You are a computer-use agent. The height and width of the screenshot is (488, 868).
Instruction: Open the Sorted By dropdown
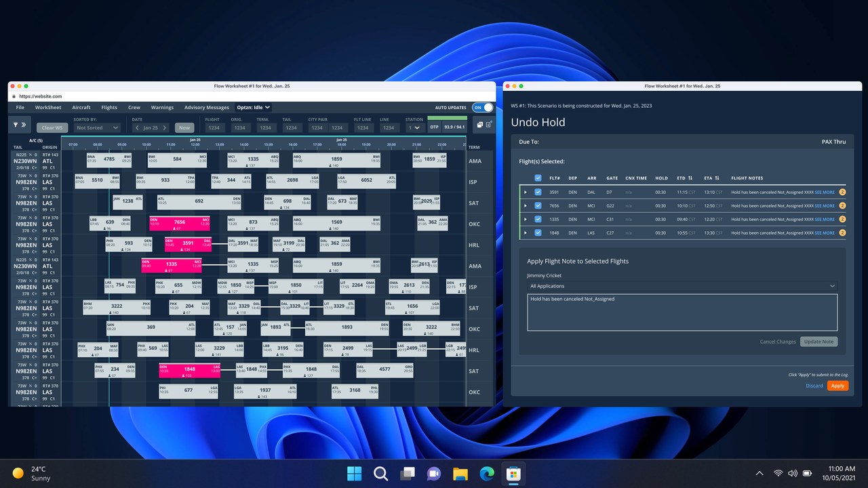click(x=98, y=127)
